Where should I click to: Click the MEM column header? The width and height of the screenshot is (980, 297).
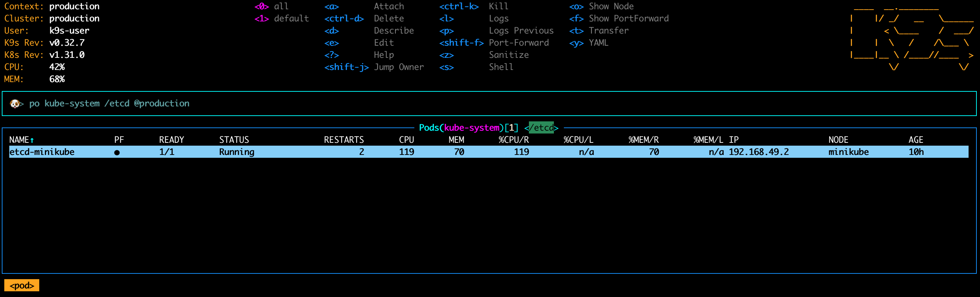tap(456, 140)
